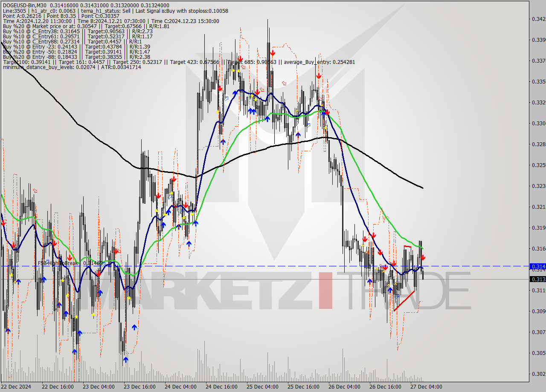The width and height of the screenshot is (546, 392).
Task: Click the 'minimum_distance_buy_levels' ATR line
Action: click(x=72, y=67)
